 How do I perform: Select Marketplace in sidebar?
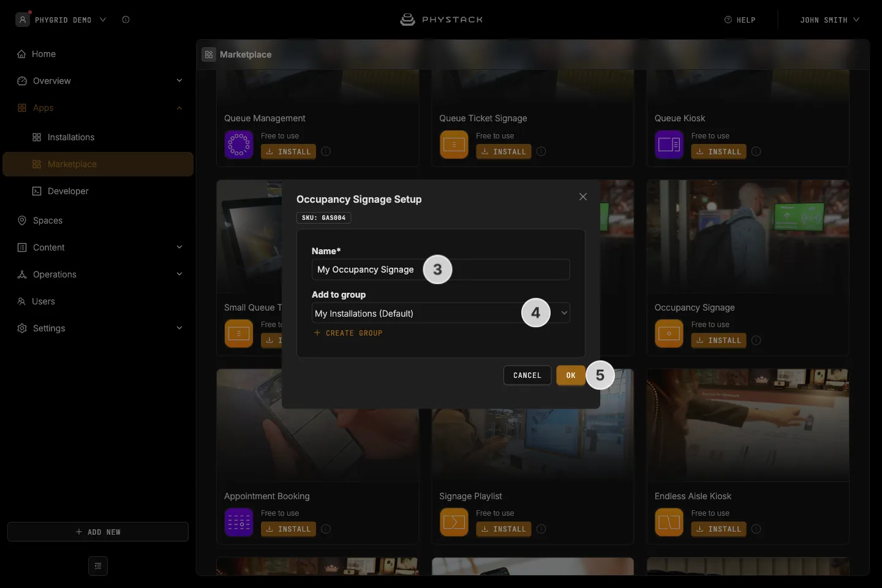(x=98, y=164)
